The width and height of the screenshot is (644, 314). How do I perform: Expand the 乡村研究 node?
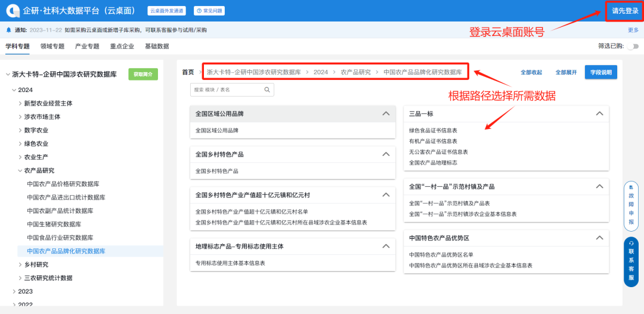(20, 264)
